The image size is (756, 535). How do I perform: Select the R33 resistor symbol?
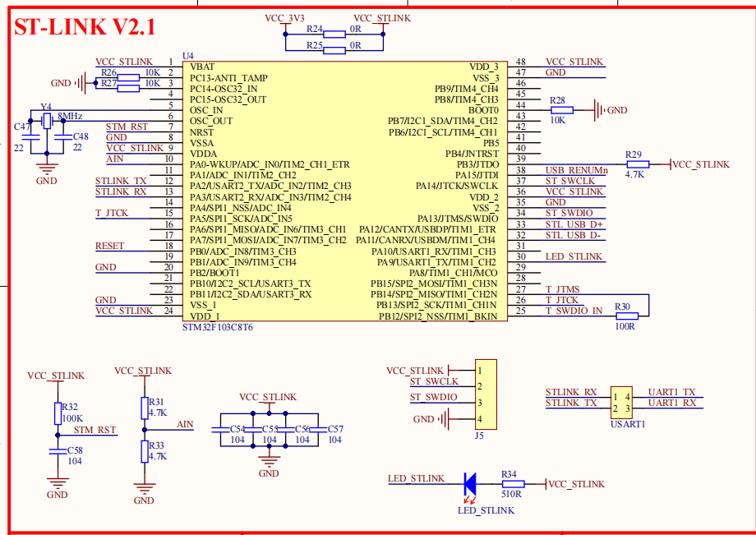144,452
